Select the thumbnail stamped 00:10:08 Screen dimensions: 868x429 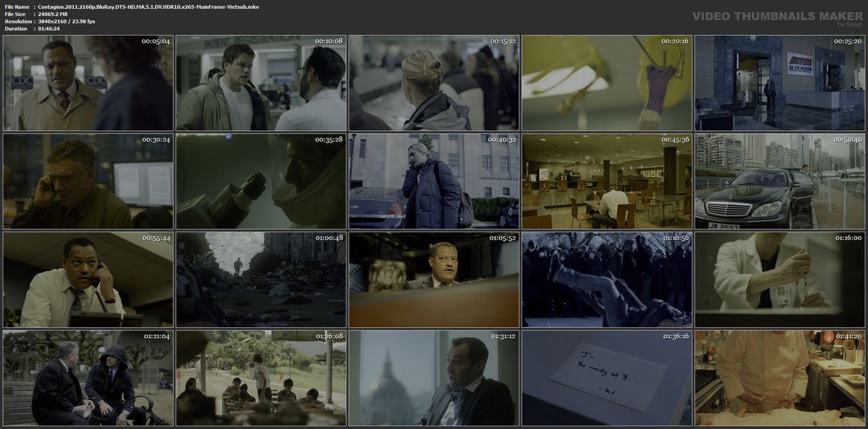click(x=261, y=83)
